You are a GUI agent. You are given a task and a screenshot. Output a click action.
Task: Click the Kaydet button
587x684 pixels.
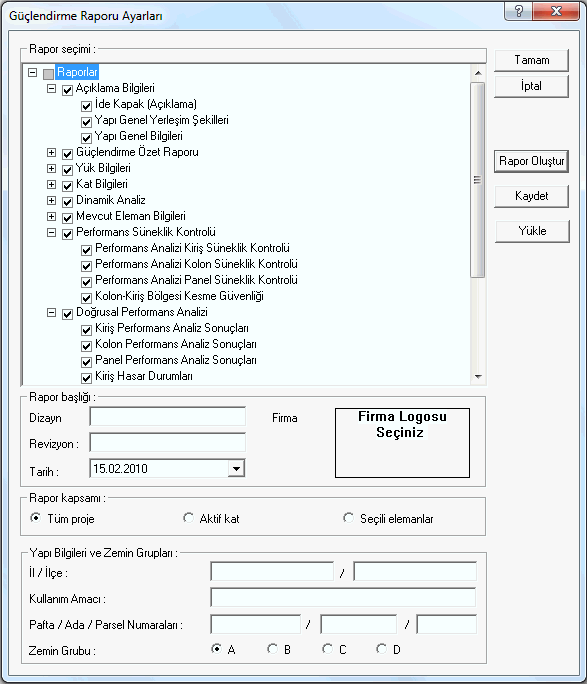(x=532, y=196)
